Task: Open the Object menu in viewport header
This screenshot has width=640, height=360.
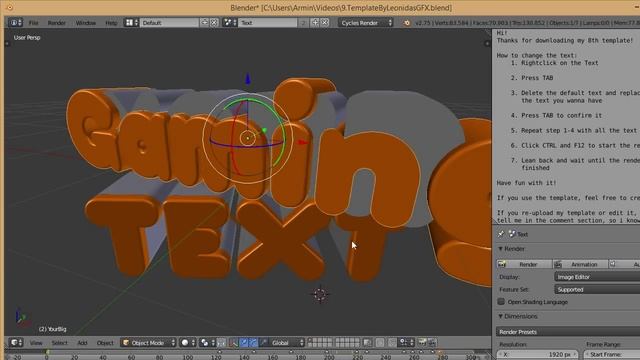Action: click(105, 343)
